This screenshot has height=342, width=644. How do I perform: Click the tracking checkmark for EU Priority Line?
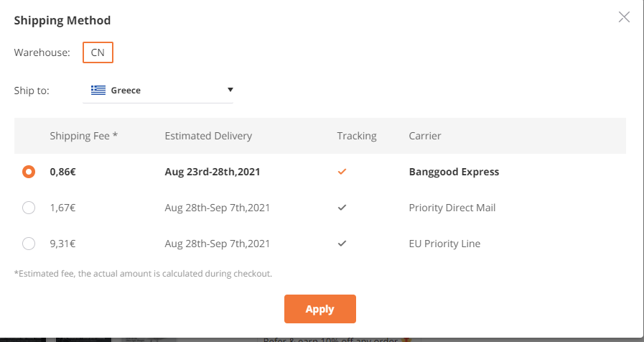(342, 244)
